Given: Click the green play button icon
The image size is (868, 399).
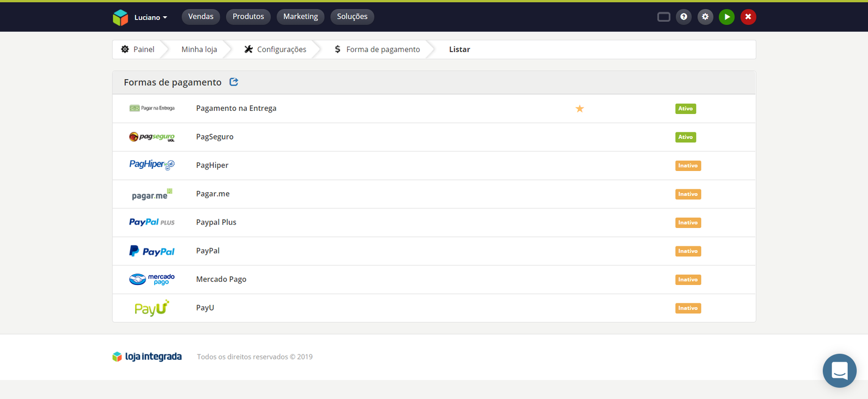Looking at the screenshot, I should pos(726,17).
